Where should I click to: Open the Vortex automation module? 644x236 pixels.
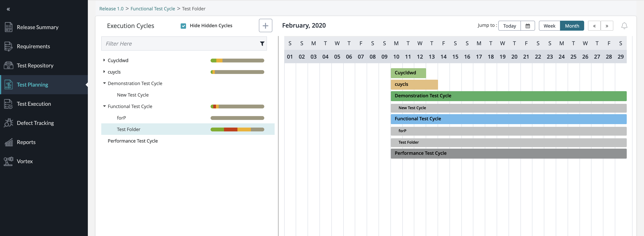tap(25, 161)
